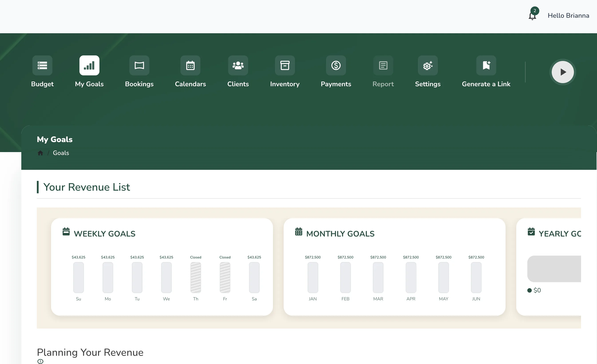Click the Friday closed striped bar
Image resolution: width=597 pixels, height=364 pixels.
point(225,278)
